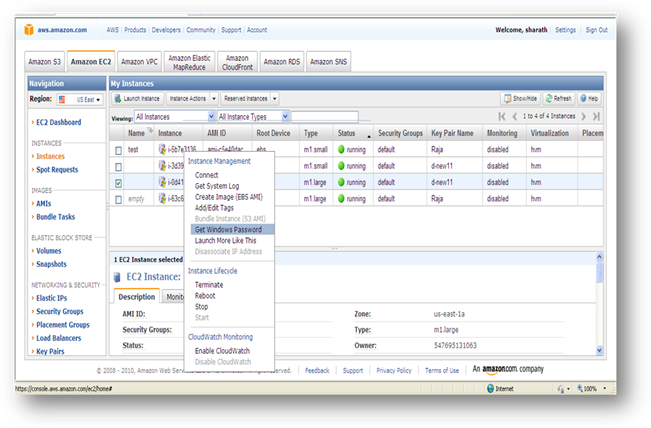Choose Terminate from the context menu
This screenshot has height=428, width=651.
(209, 285)
